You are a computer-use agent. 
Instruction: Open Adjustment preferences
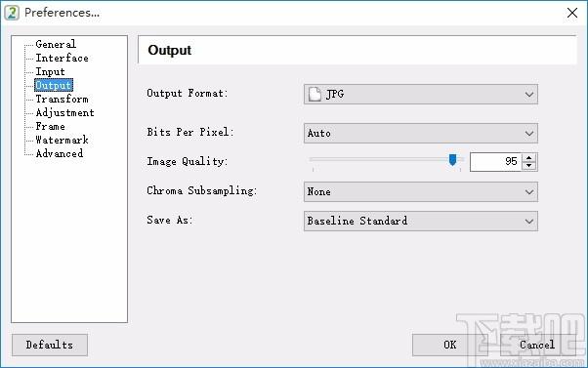tap(64, 113)
